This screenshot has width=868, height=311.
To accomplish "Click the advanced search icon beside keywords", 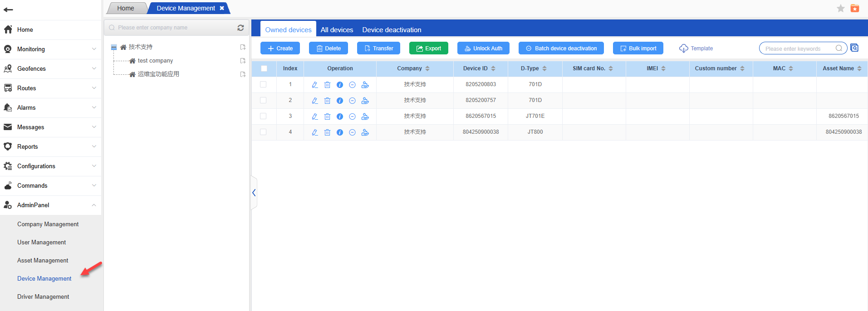I will (854, 48).
